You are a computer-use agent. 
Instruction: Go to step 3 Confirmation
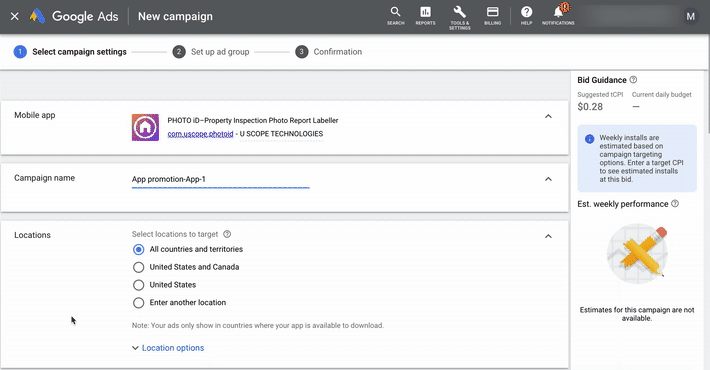pos(329,52)
